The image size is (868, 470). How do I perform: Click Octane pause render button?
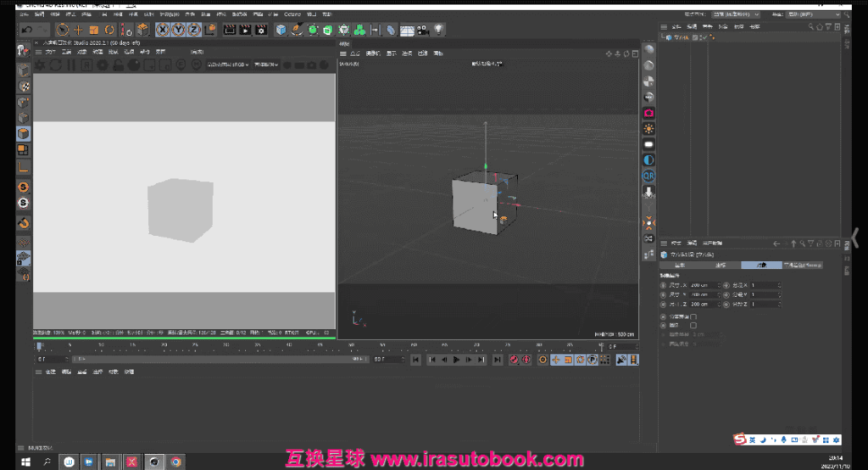(x=71, y=64)
